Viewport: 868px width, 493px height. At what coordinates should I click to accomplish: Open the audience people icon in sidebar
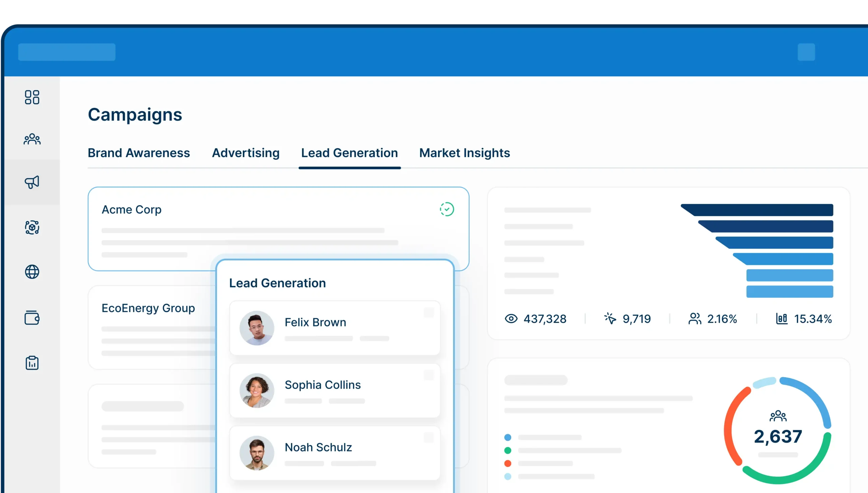point(32,139)
